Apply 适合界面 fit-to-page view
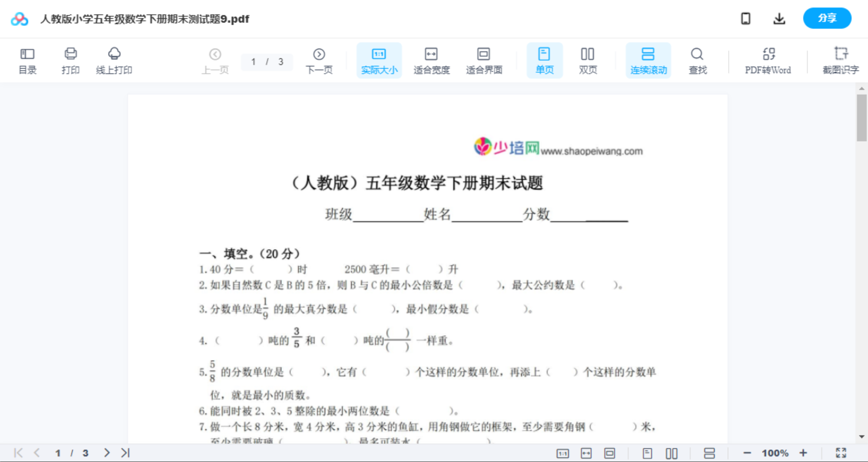 point(484,60)
